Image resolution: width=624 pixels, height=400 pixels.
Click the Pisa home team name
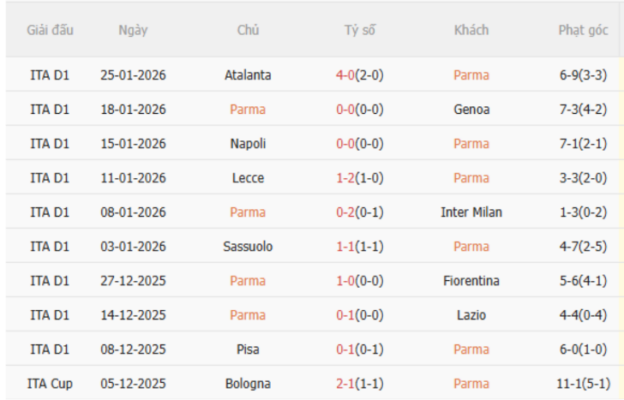tap(248, 349)
